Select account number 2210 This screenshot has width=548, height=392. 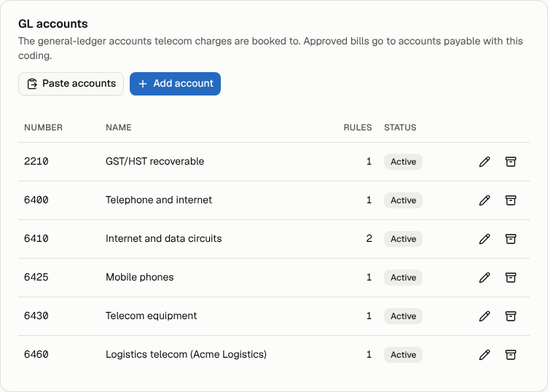(x=36, y=162)
